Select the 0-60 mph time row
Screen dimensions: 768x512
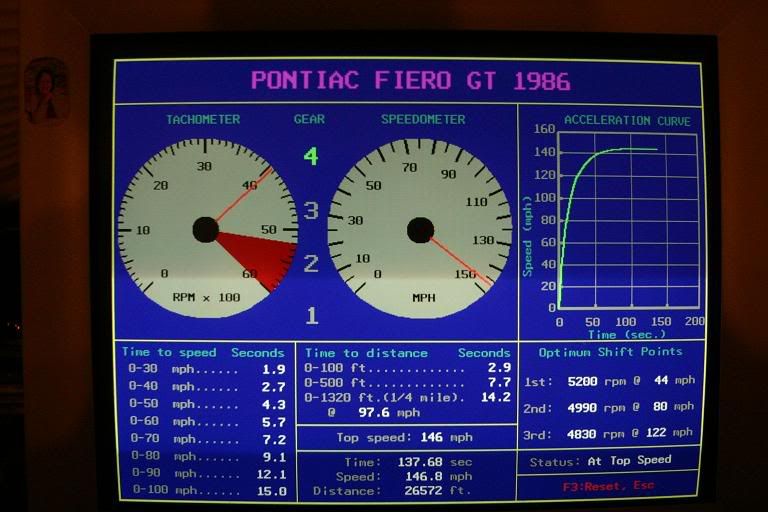[205, 422]
